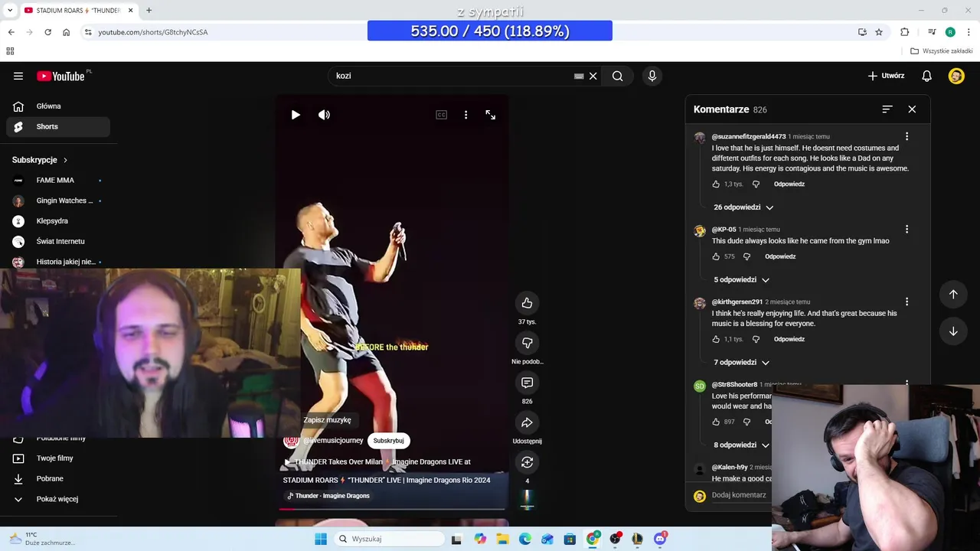Mute the Shorts video volume
Image resolution: width=980 pixels, height=551 pixels.
coord(325,115)
